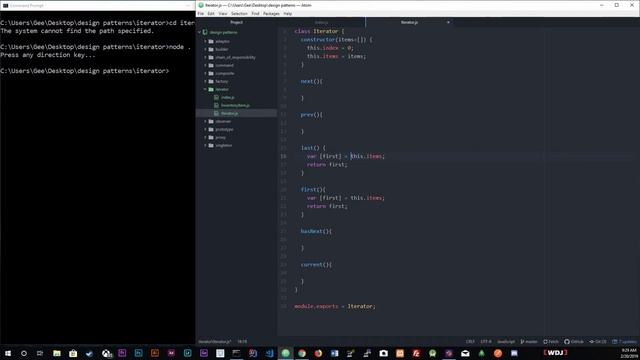Open Microsoft Store from the taskbar
Screen dimensions: 640x360
pyautogui.click(x=73, y=353)
